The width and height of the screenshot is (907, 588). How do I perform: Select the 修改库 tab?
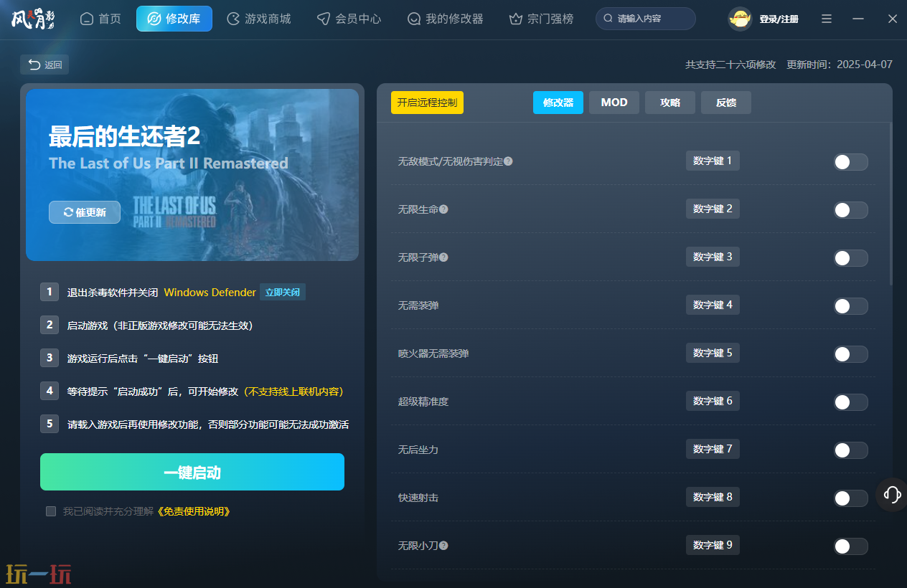pos(174,19)
